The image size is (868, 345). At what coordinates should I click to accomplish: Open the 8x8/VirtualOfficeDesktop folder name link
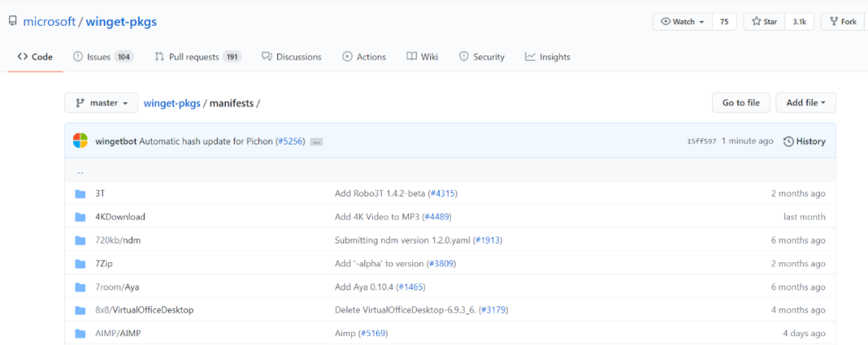(x=145, y=310)
